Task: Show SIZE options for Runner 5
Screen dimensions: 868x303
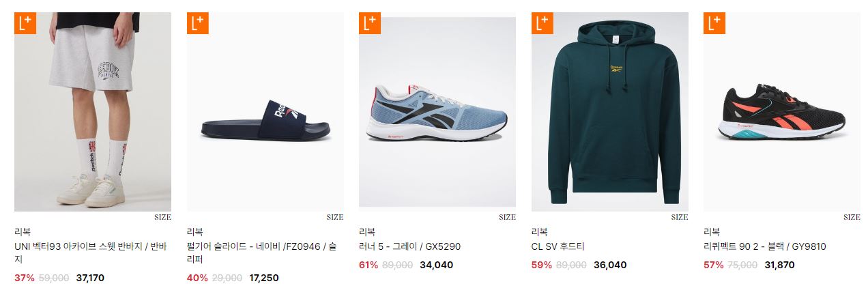Action: coord(507,217)
